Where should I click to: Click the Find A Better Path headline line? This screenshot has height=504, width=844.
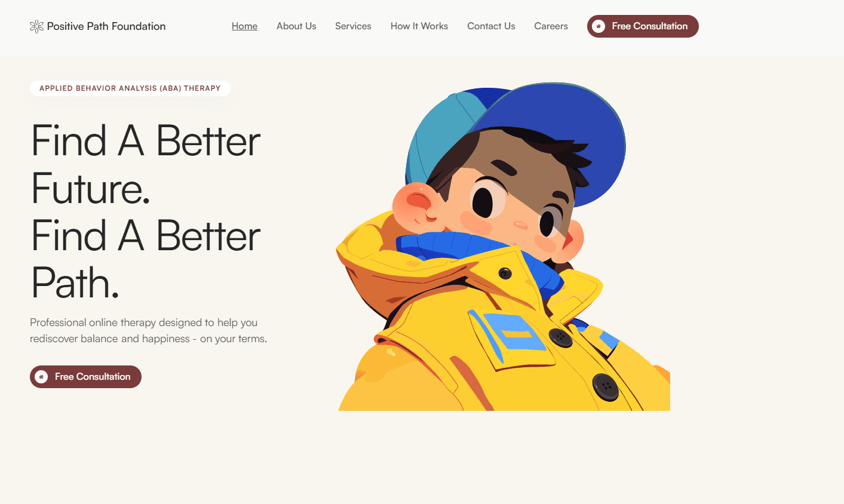coord(146,259)
